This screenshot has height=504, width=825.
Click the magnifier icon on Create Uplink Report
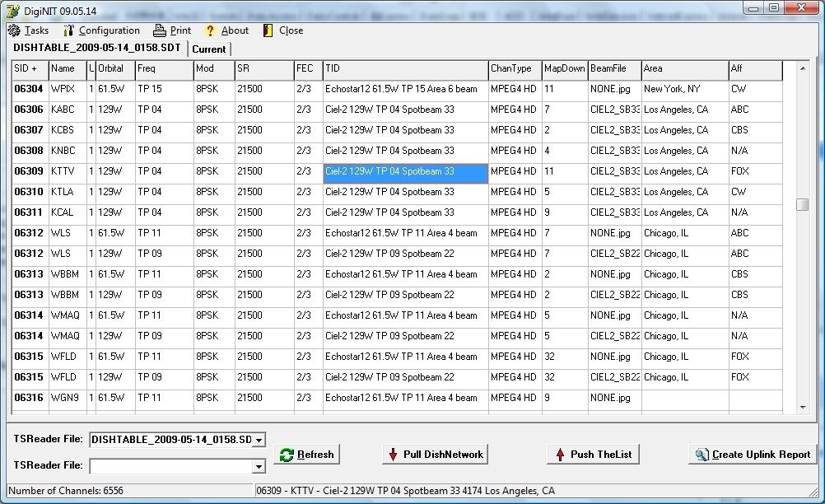[x=701, y=455]
